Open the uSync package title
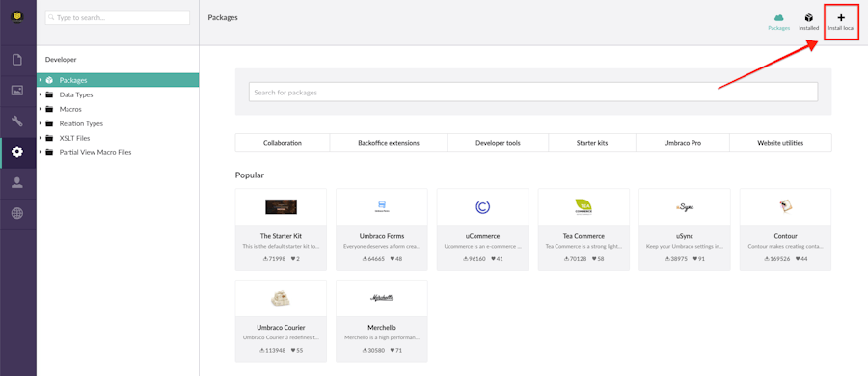Image resolution: width=868 pixels, height=376 pixels. click(x=684, y=236)
